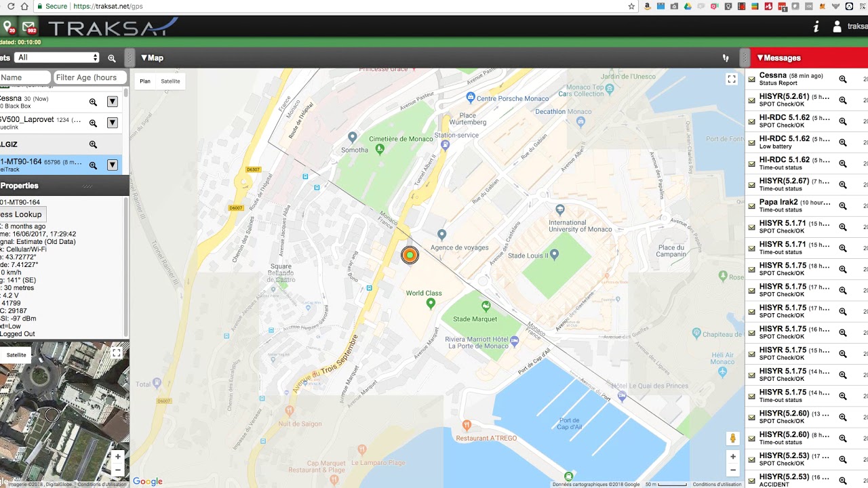Zoom to the MT90-164 asset

(94, 165)
